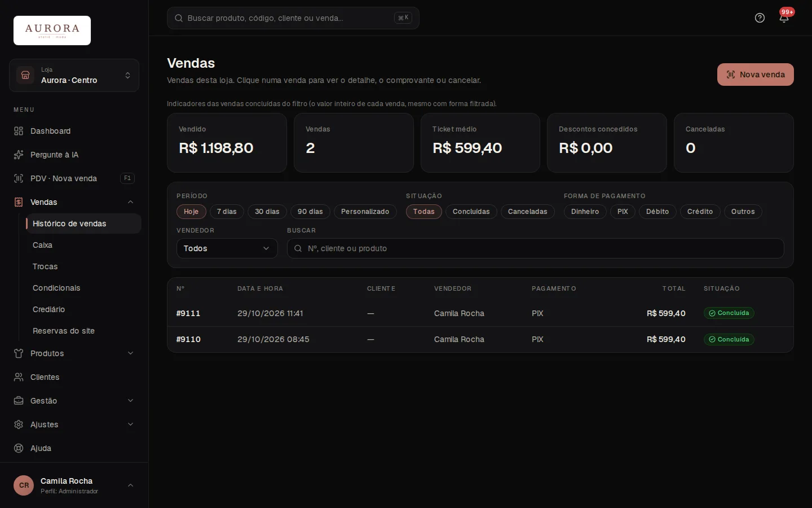Click the Clientes people icon

(x=19, y=377)
